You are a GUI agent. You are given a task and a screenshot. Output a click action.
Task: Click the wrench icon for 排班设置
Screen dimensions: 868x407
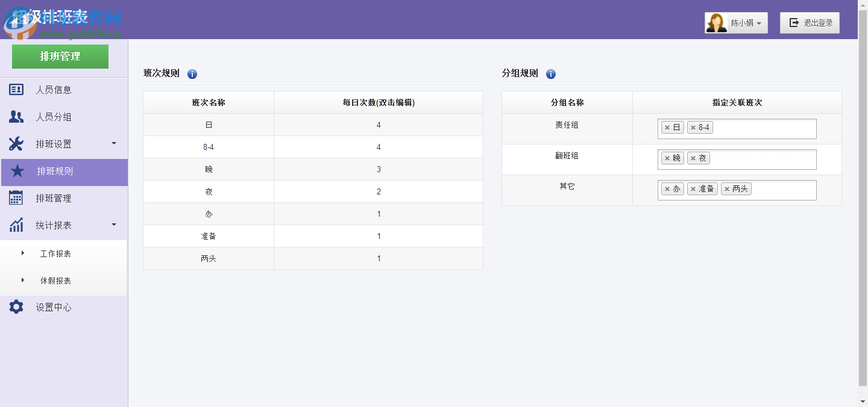click(15, 143)
